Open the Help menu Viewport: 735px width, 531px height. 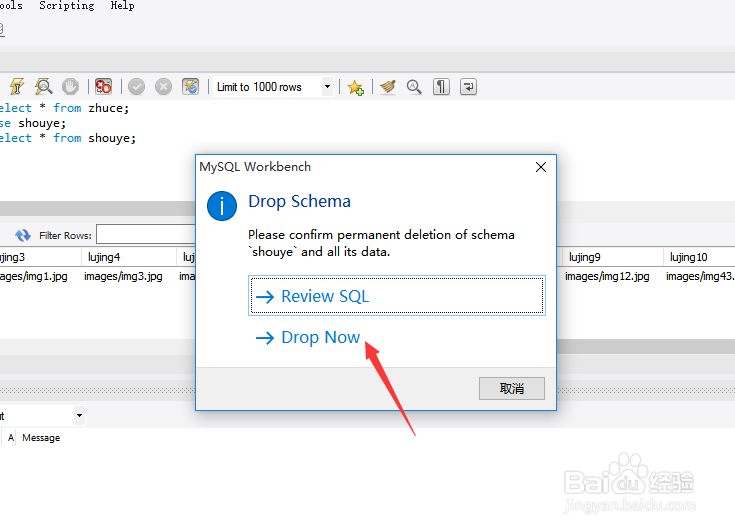(x=122, y=6)
